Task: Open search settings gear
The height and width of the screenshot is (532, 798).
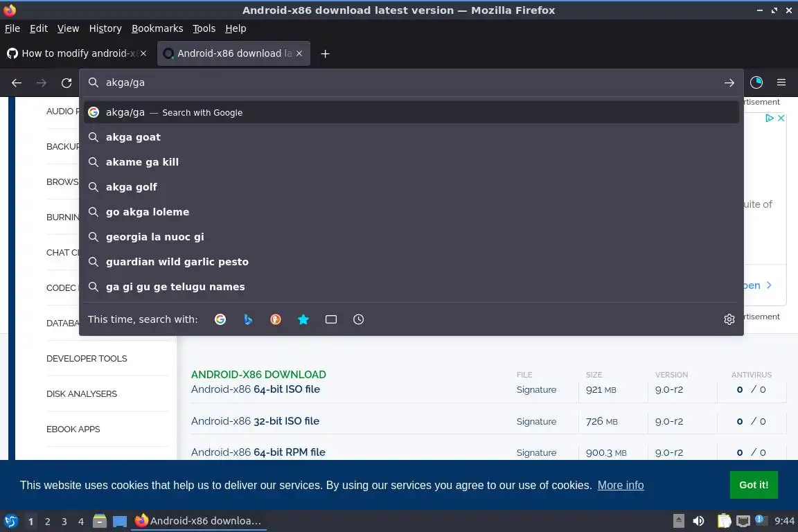Action: [x=729, y=319]
